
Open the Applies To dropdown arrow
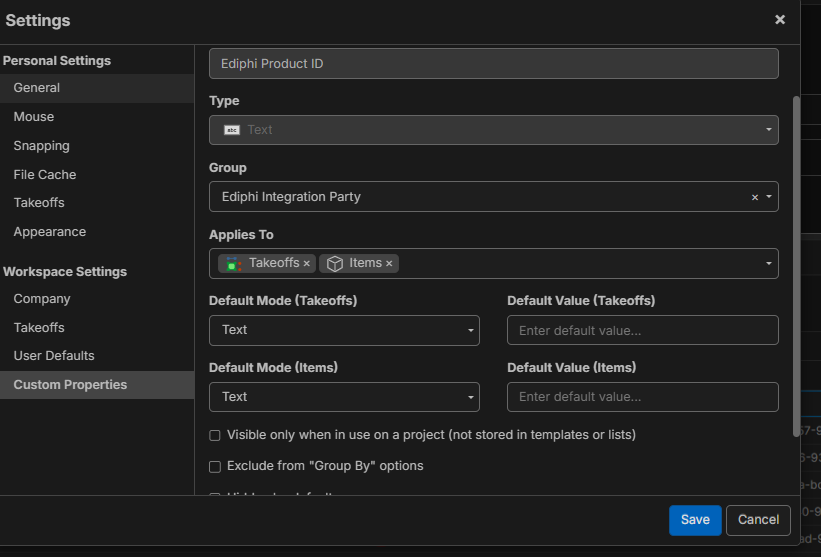pos(768,264)
